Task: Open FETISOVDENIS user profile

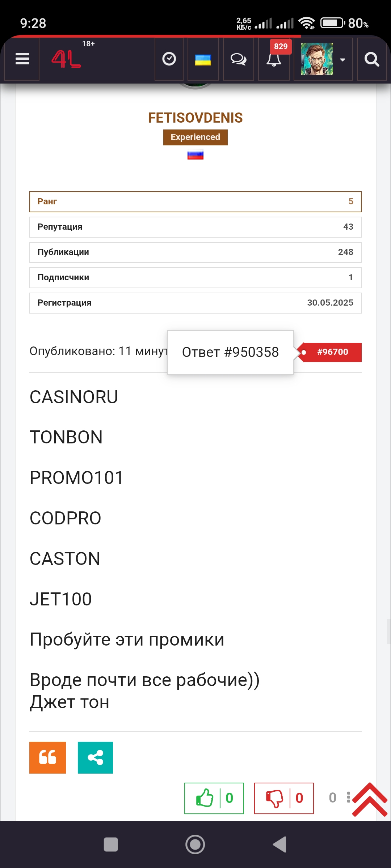Action: [x=195, y=118]
